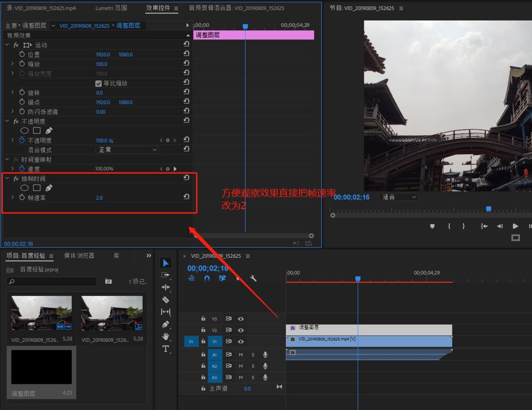
Task: Open timeline settings with the wrench icon
Action: (x=253, y=278)
